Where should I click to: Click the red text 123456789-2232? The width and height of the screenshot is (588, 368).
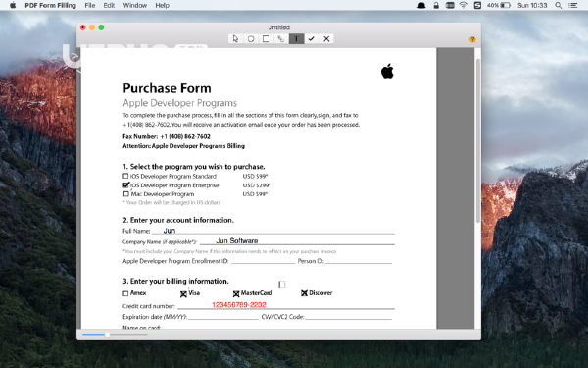(239, 305)
